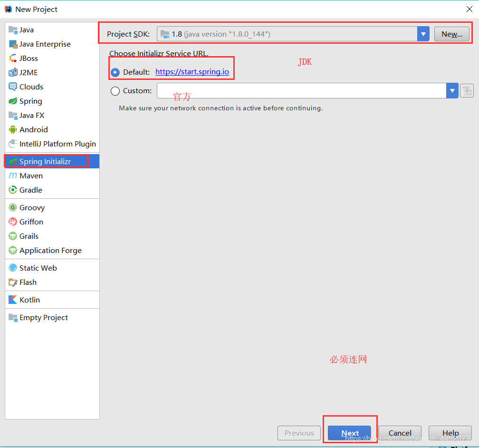This screenshot has width=479, height=448.
Task: Open the Project SDK dropdown arrow
Action: tap(423, 34)
